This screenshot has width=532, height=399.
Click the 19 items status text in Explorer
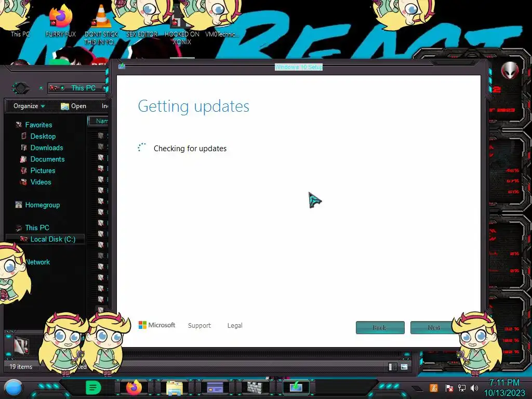coord(21,367)
